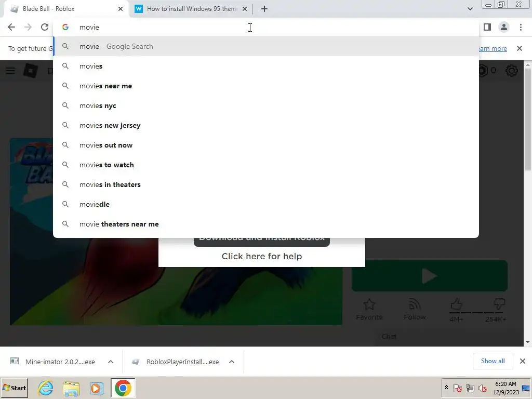Viewport: 532px width, 399px height.
Task: Reload the page with the refresh icon
Action: pos(45,27)
